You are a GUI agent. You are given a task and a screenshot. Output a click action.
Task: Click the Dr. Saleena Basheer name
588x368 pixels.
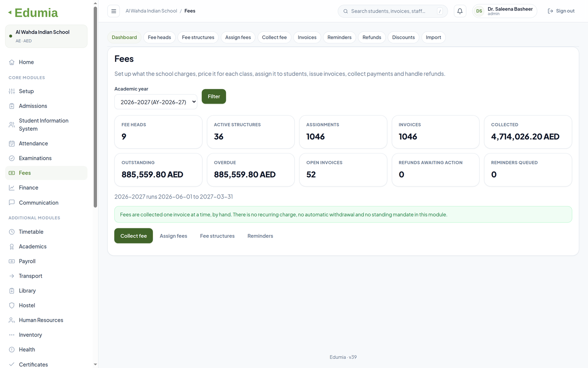tap(510, 9)
